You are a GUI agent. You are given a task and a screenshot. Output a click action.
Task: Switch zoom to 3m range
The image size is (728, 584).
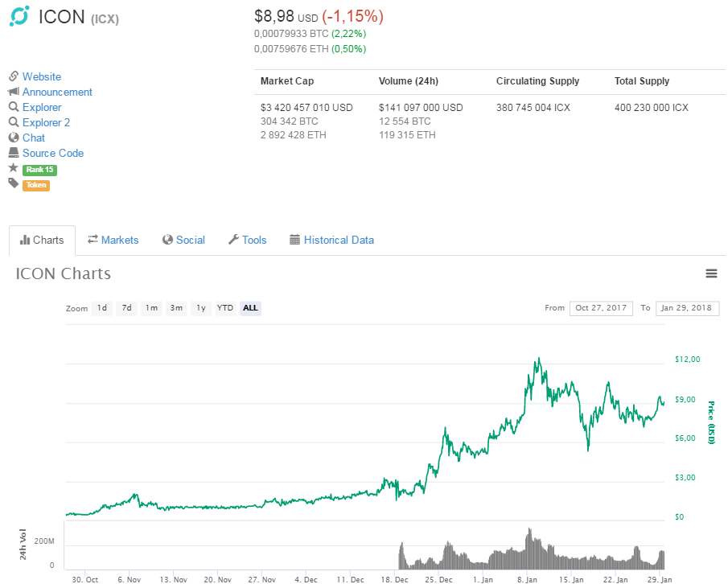pyautogui.click(x=176, y=308)
